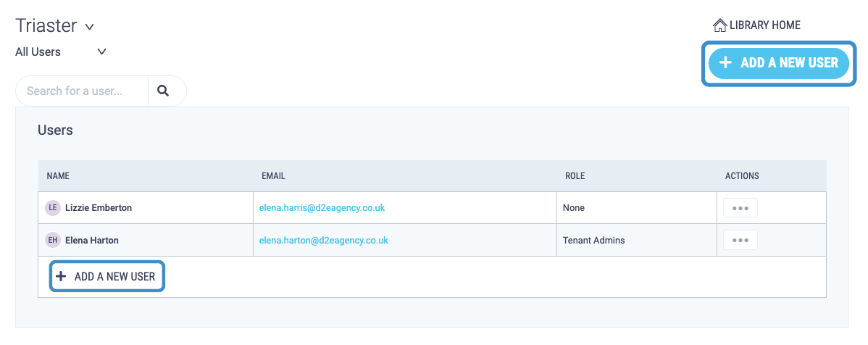
Task: Open actions menu for Lizzie Emberton
Action: coord(740,208)
